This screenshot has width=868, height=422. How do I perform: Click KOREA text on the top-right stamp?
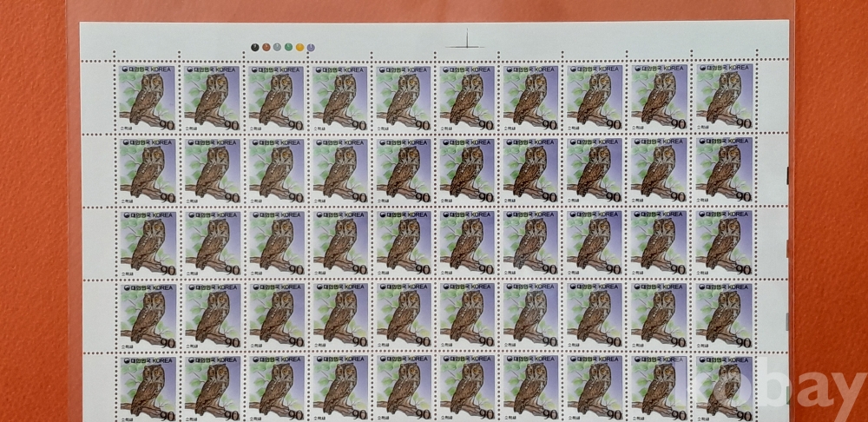(738, 69)
